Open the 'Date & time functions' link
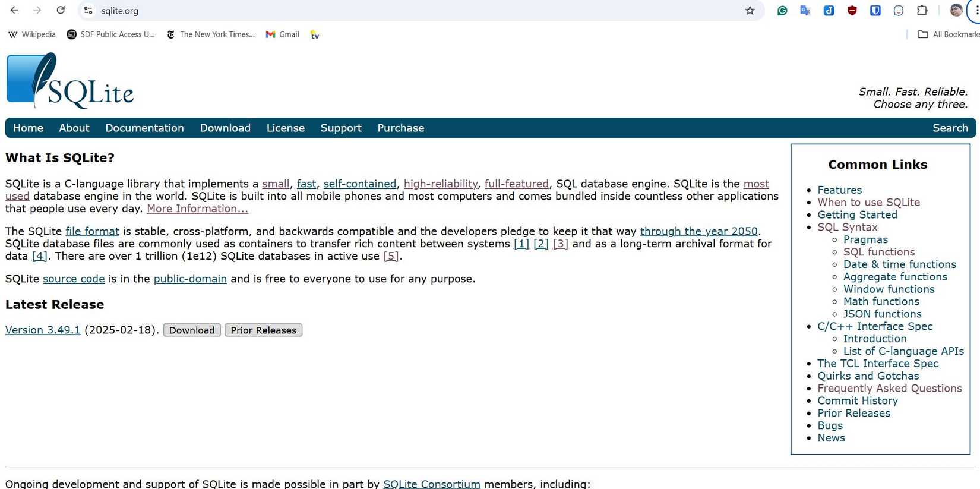This screenshot has width=980, height=489. (900, 264)
